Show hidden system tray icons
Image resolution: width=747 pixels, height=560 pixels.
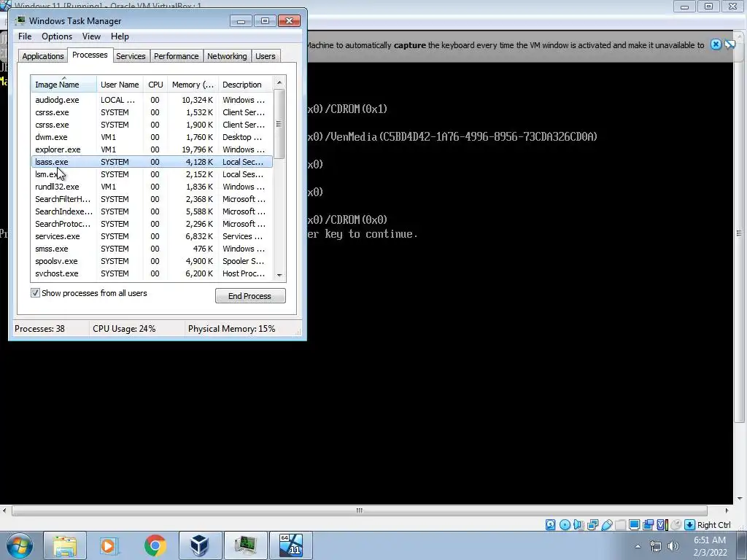pos(638,547)
